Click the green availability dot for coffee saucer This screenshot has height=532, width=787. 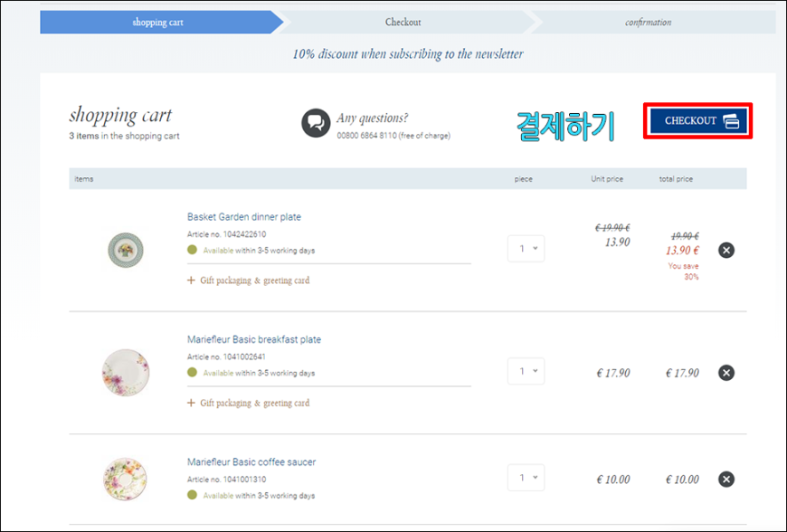point(193,495)
